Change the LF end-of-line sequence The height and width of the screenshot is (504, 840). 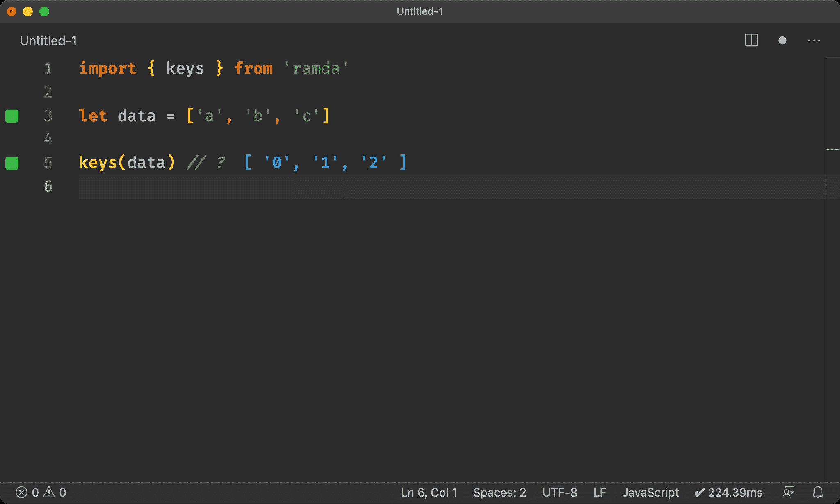(600, 492)
